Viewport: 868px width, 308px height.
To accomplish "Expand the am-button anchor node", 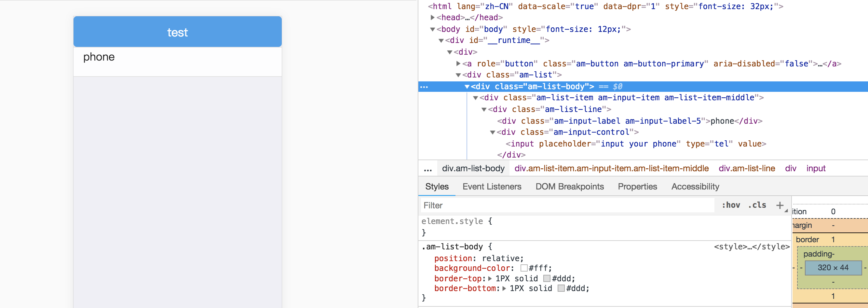I will point(458,63).
